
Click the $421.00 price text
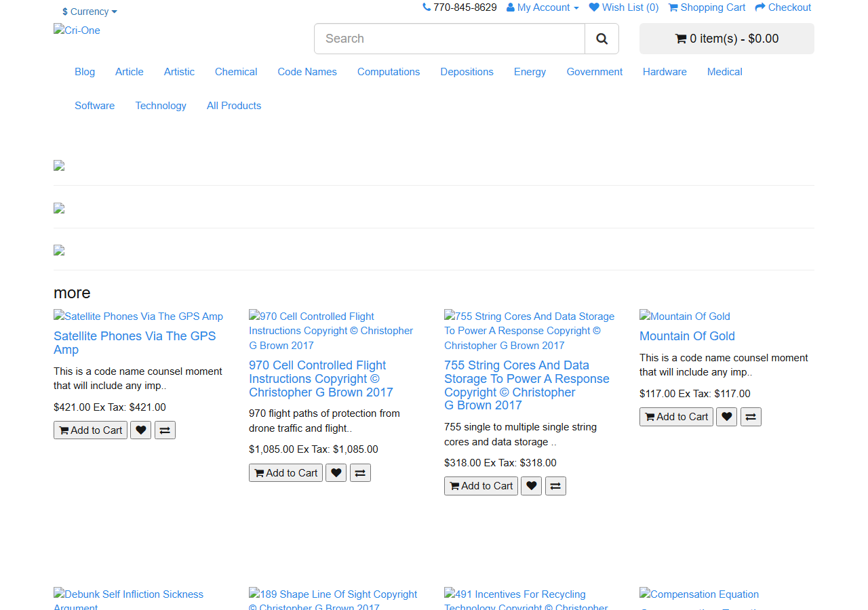(72, 407)
